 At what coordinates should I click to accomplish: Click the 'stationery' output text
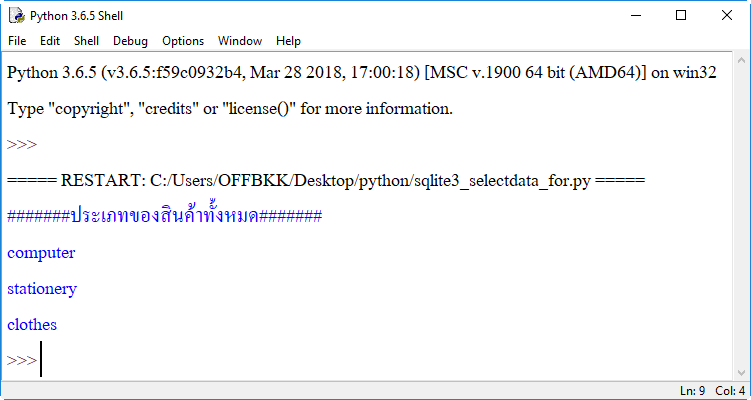42,289
